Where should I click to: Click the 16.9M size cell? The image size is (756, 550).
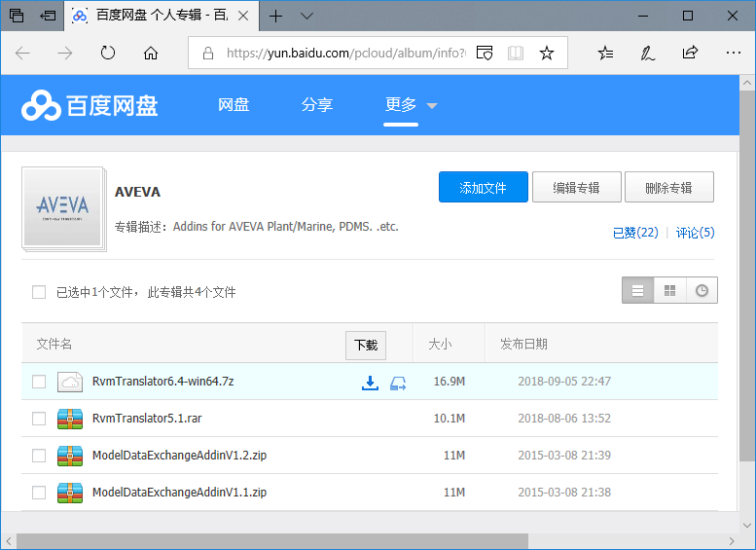tap(449, 382)
